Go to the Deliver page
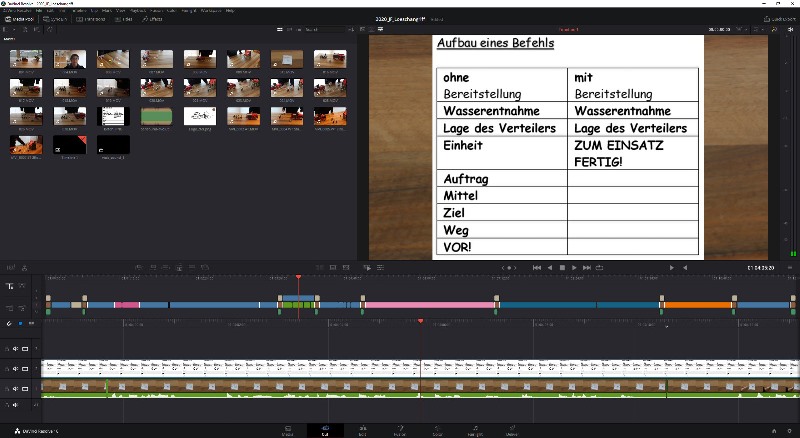Viewport: 800px width, 438px height. (x=511, y=430)
